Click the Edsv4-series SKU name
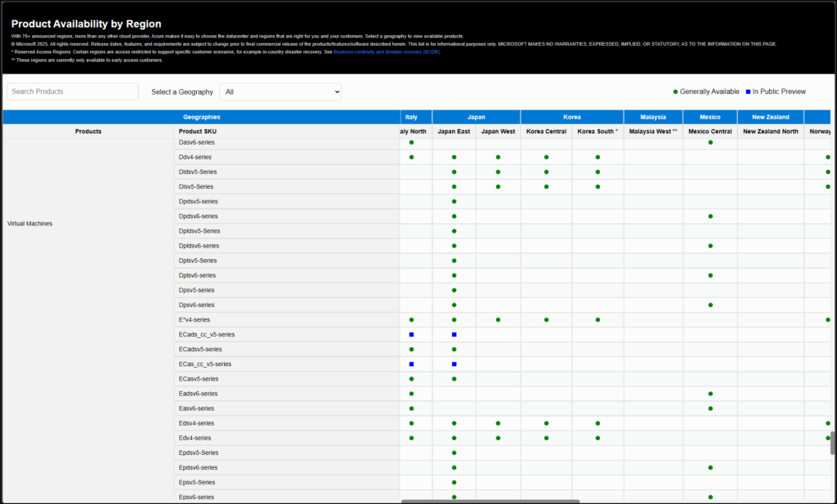 tap(196, 423)
